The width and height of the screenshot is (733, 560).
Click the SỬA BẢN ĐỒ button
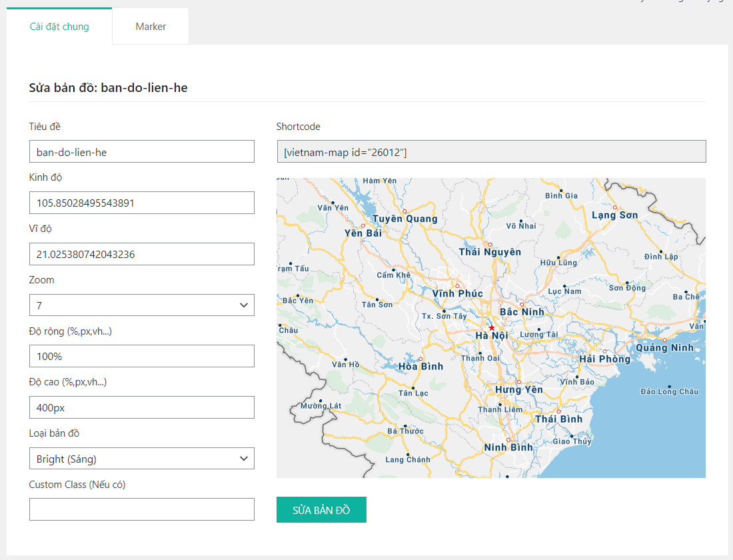tap(321, 510)
